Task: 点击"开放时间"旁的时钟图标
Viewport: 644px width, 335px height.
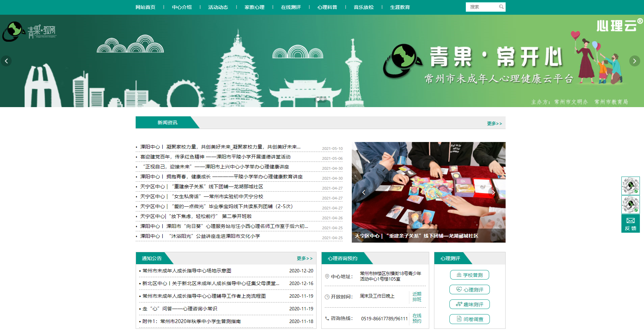Action: click(x=327, y=297)
